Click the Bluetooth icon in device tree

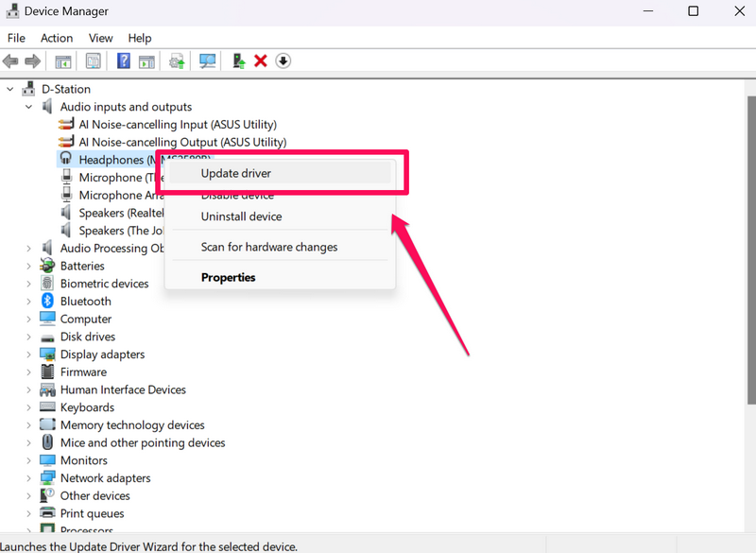47,302
